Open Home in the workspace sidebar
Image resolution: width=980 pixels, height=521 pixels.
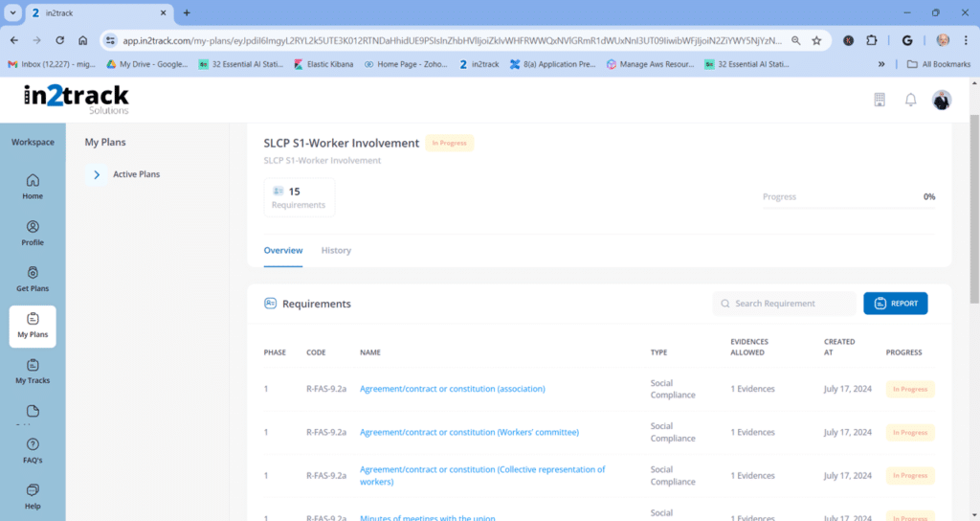click(33, 186)
